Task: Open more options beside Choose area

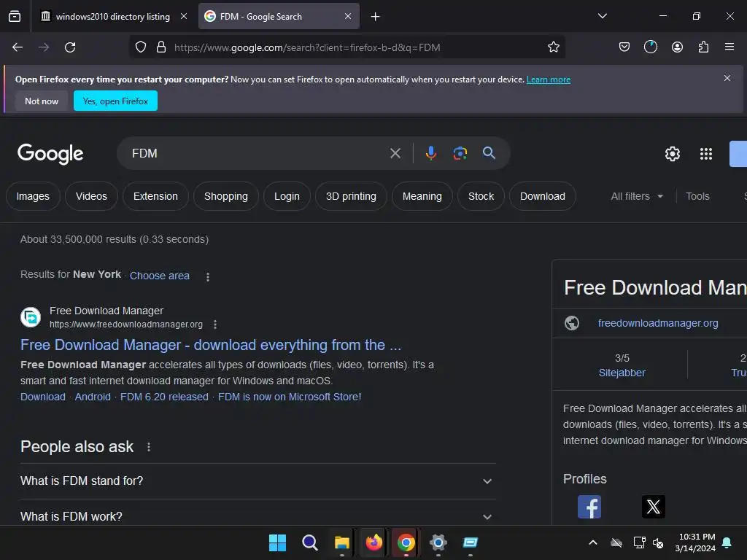Action: click(208, 276)
